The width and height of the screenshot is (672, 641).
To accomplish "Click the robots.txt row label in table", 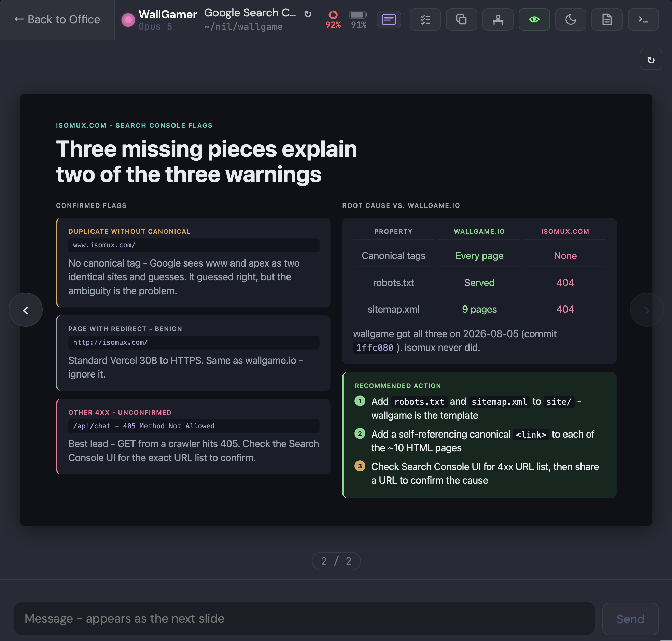I will [x=393, y=283].
